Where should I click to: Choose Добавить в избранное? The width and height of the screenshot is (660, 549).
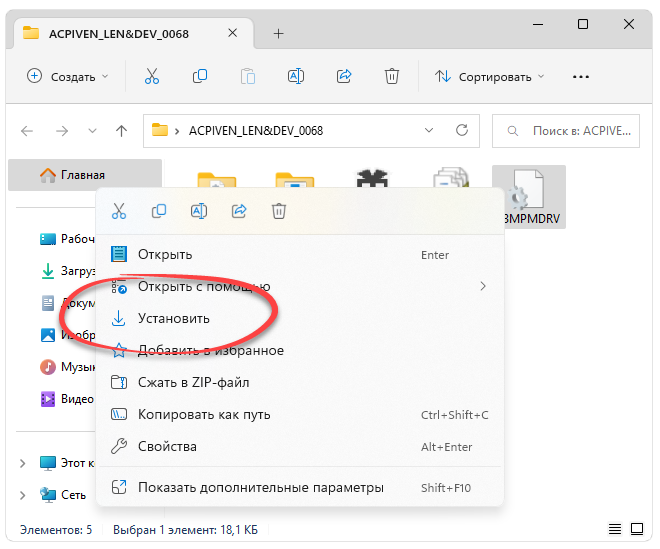[x=300, y=350]
